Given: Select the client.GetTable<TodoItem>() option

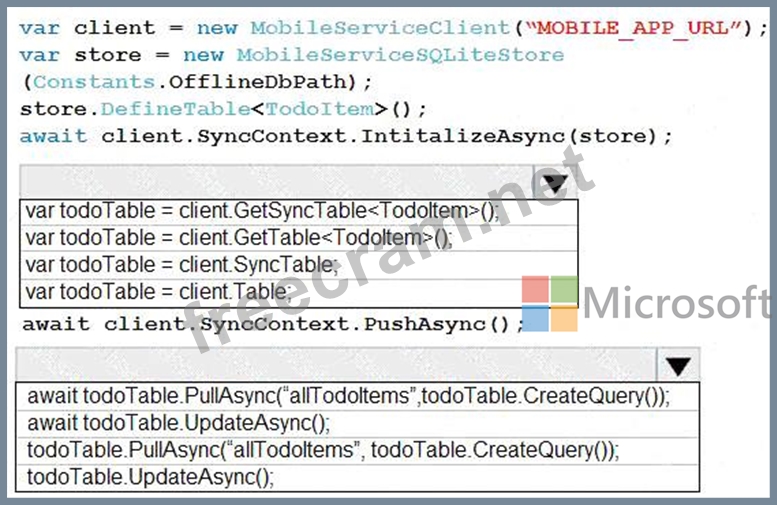Looking at the screenshot, I should coord(239,237).
